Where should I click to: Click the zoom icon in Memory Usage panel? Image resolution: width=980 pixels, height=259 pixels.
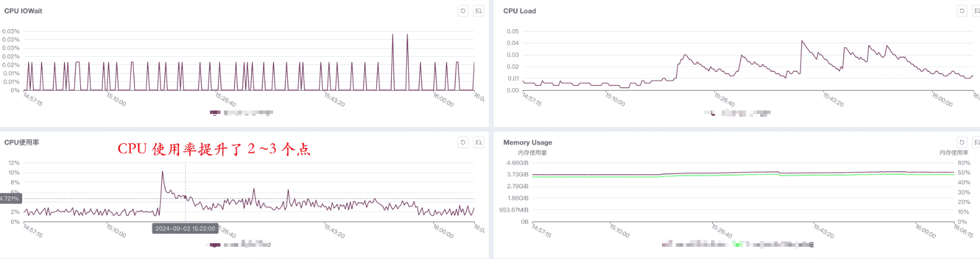976,142
